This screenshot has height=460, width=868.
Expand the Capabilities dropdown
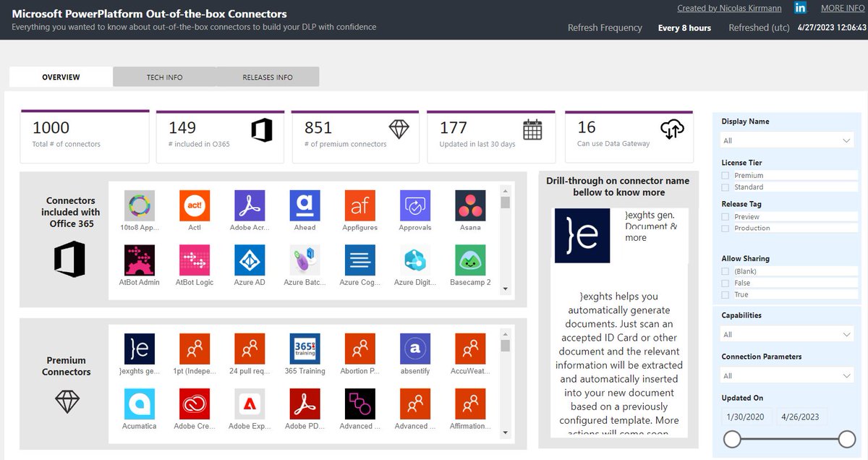click(788, 334)
